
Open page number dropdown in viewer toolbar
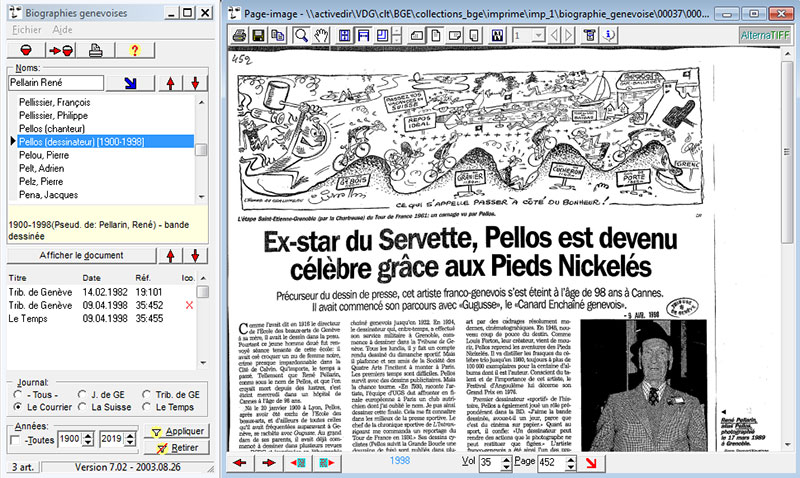coord(538,35)
